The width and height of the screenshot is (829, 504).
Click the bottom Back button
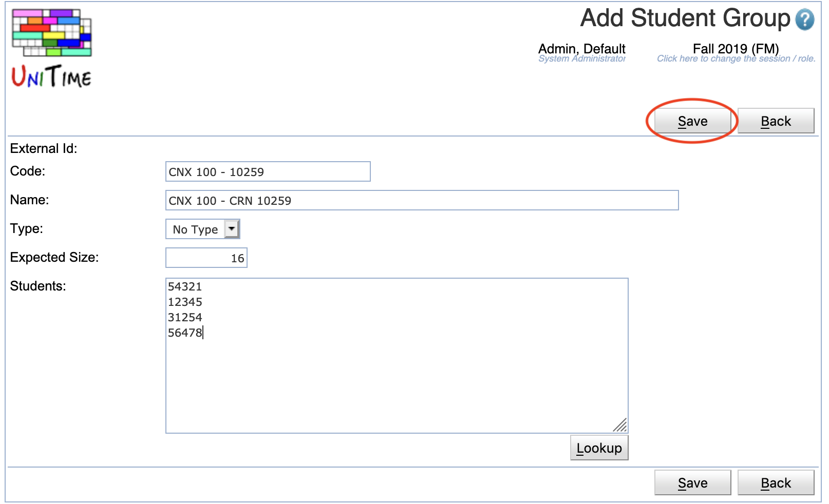coord(776,483)
